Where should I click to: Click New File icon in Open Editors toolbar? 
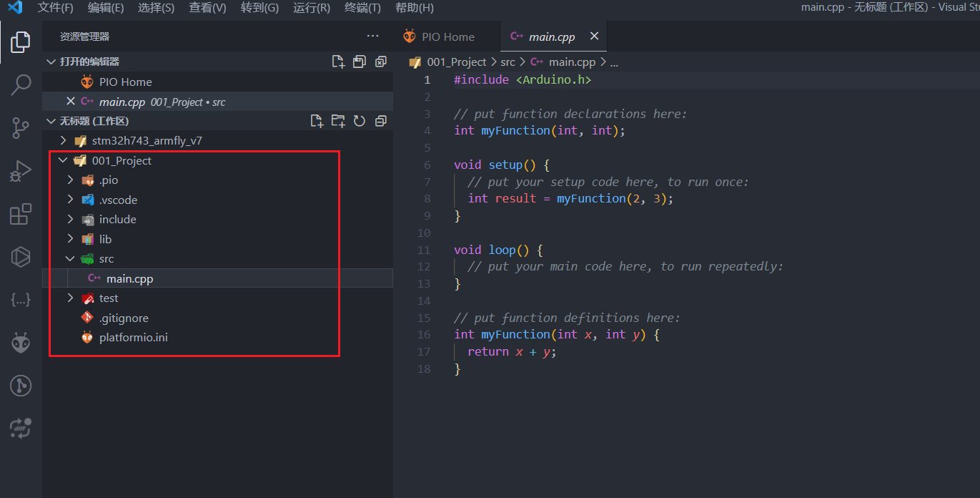pyautogui.click(x=338, y=61)
